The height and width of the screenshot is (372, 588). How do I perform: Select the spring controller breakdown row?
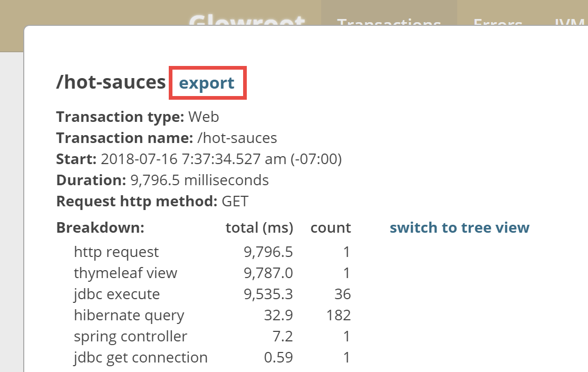point(130,336)
